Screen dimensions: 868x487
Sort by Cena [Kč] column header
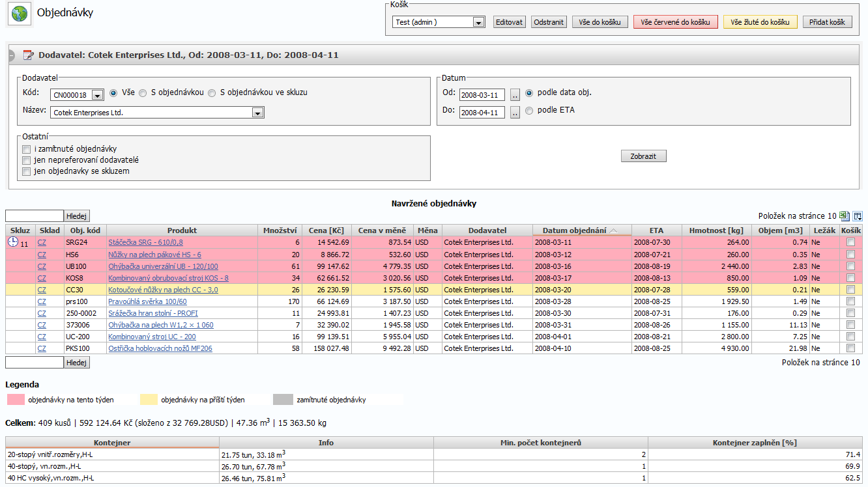click(x=326, y=230)
